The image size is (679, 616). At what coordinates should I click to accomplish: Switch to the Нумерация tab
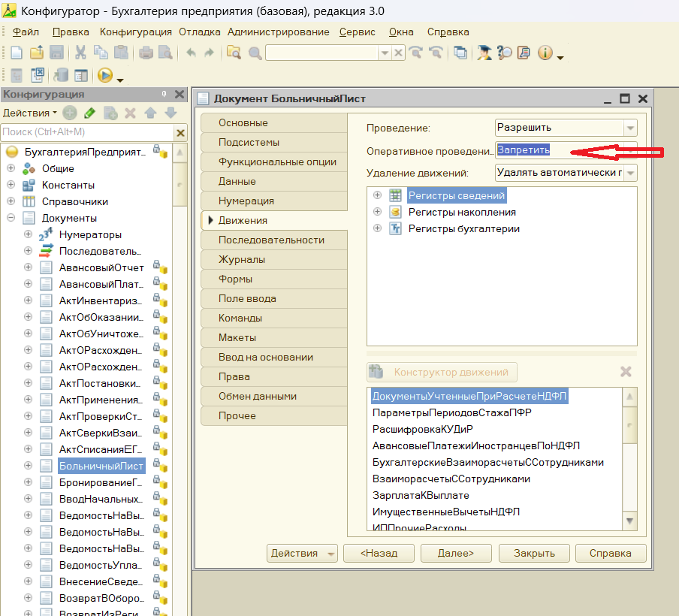pos(246,201)
